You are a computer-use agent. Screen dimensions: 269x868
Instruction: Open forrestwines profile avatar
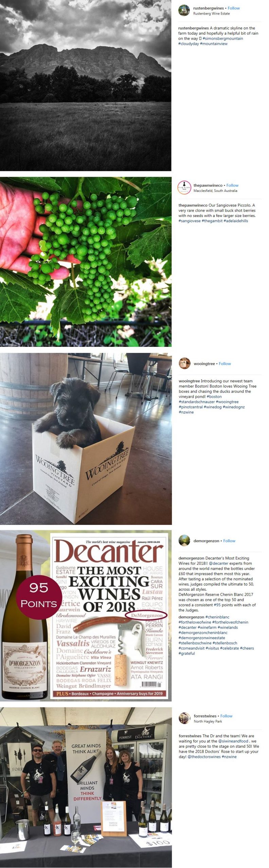click(185, 718)
